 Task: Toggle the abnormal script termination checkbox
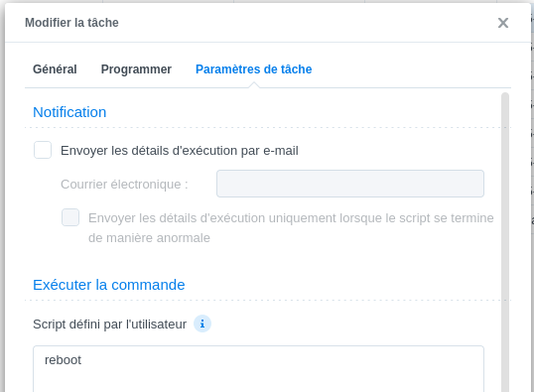[70, 217]
